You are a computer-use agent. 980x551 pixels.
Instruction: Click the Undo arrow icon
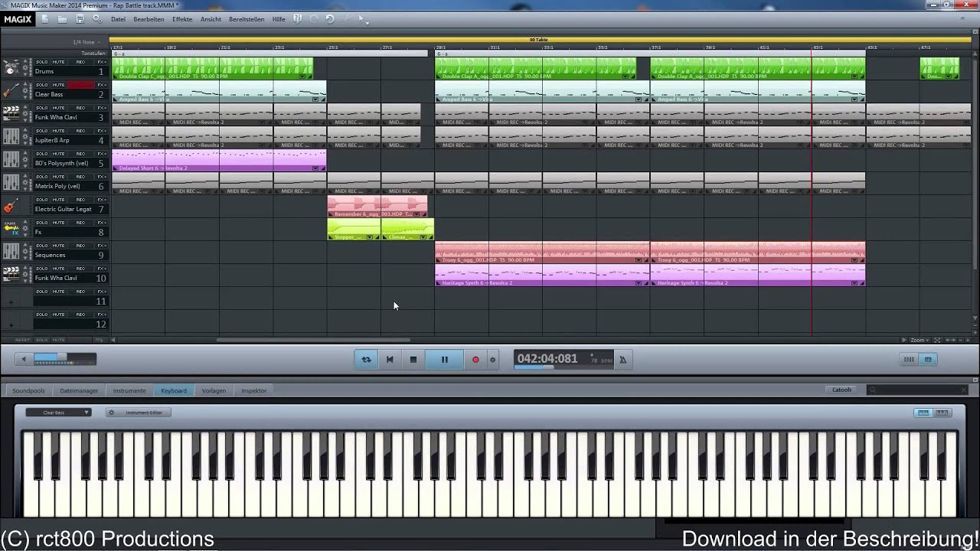click(x=330, y=18)
